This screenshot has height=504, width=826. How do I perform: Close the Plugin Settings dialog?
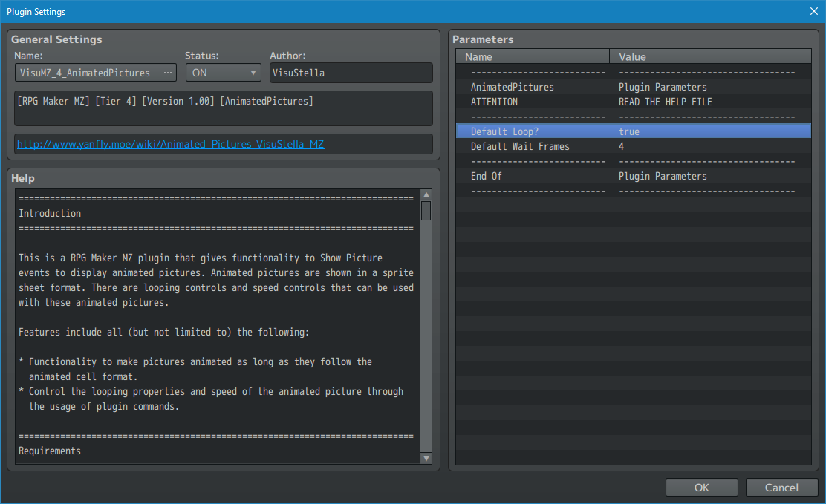click(x=814, y=11)
